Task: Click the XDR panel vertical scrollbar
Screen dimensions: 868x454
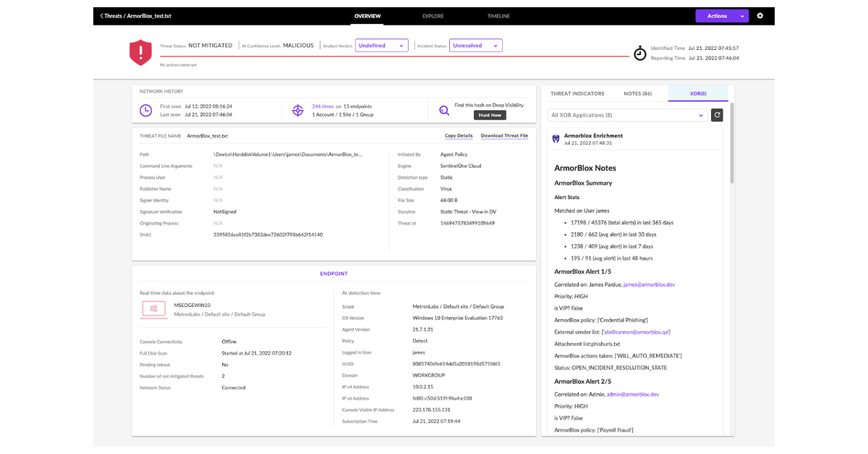Action: (731, 145)
